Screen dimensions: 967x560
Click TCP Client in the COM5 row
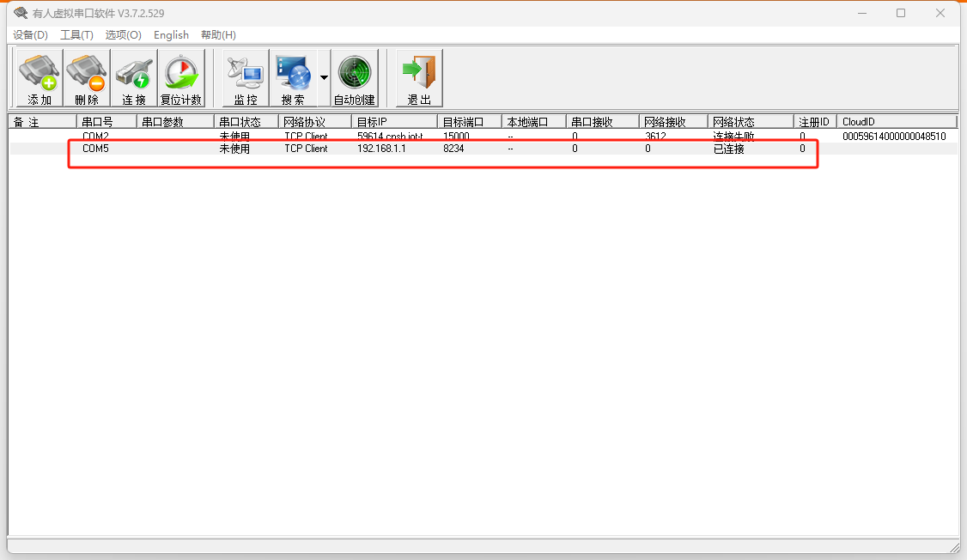click(306, 149)
